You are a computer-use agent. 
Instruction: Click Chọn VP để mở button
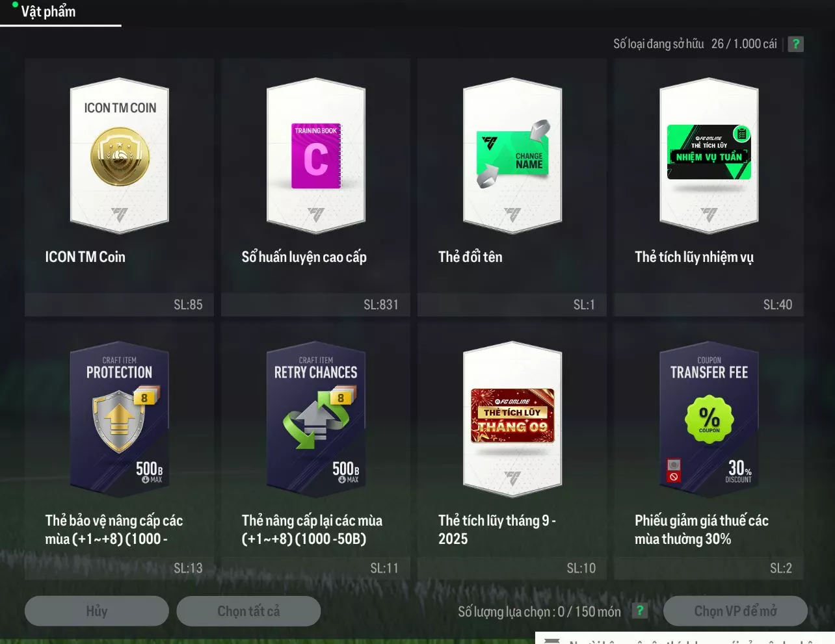736,611
